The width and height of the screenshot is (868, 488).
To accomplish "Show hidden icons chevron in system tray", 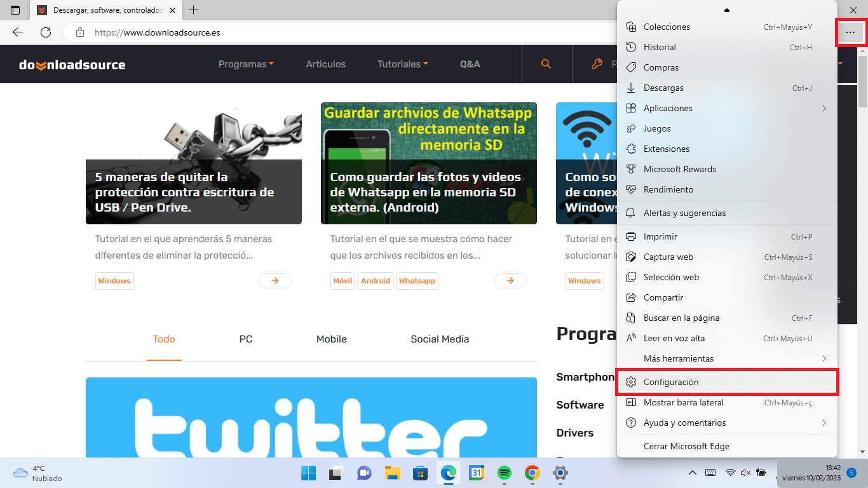I will click(693, 473).
